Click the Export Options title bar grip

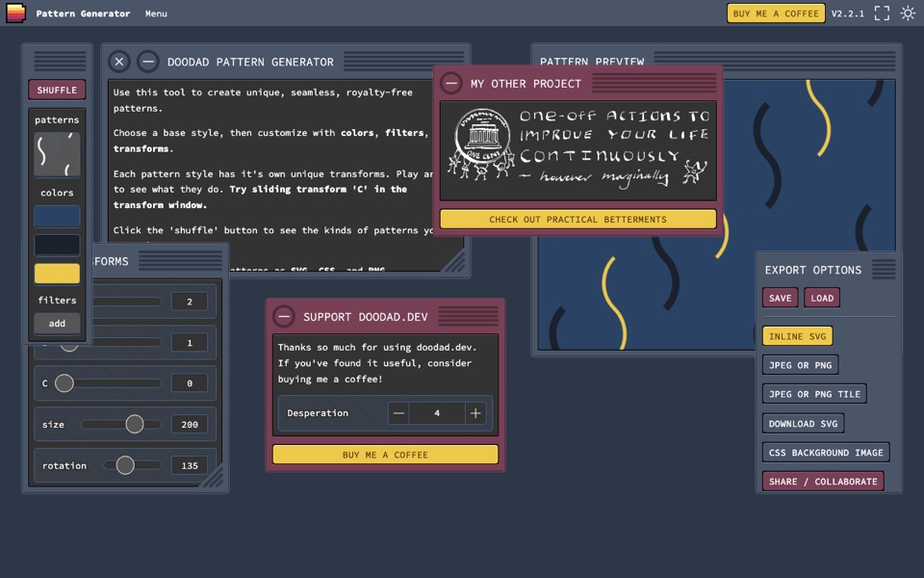click(884, 270)
